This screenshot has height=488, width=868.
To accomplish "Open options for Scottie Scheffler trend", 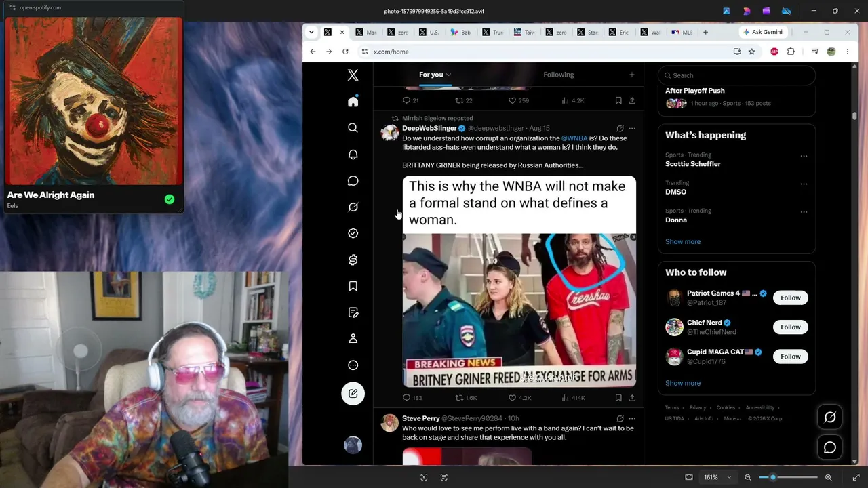I will (804, 156).
